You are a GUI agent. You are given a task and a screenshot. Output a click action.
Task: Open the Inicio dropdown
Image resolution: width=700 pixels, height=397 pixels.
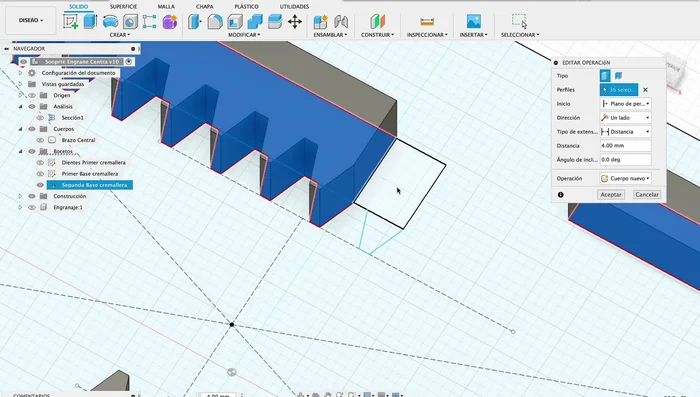(625, 104)
